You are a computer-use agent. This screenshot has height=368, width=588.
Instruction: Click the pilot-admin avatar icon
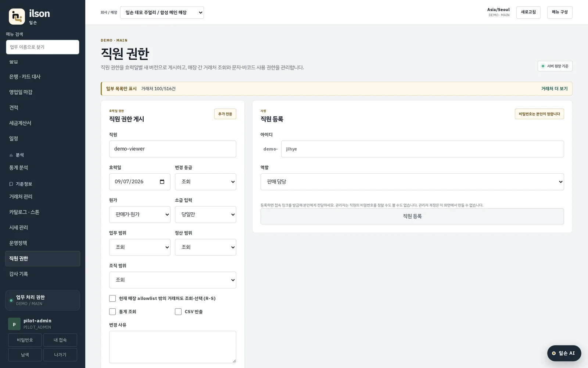click(14, 324)
